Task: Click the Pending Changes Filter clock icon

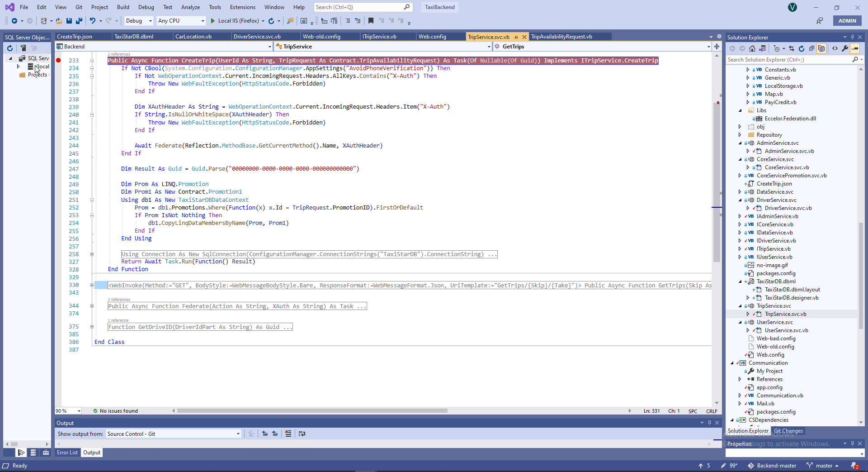Action: pos(777,48)
